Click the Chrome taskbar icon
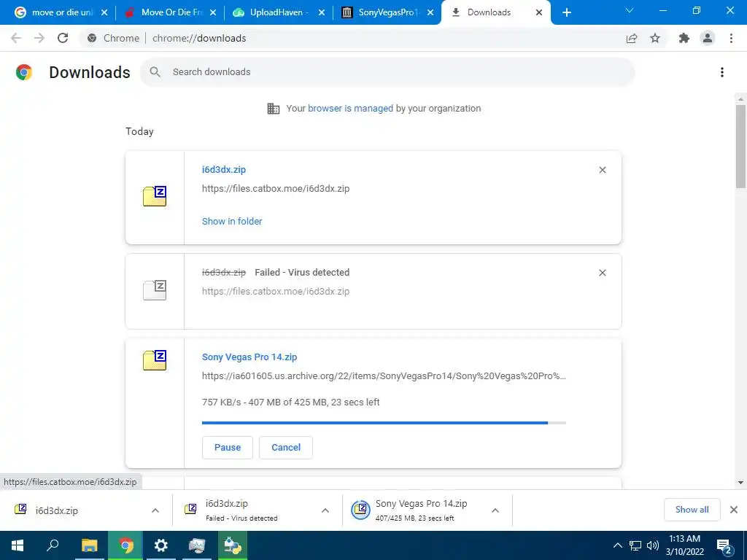The width and height of the screenshot is (747, 560). pyautogui.click(x=125, y=545)
